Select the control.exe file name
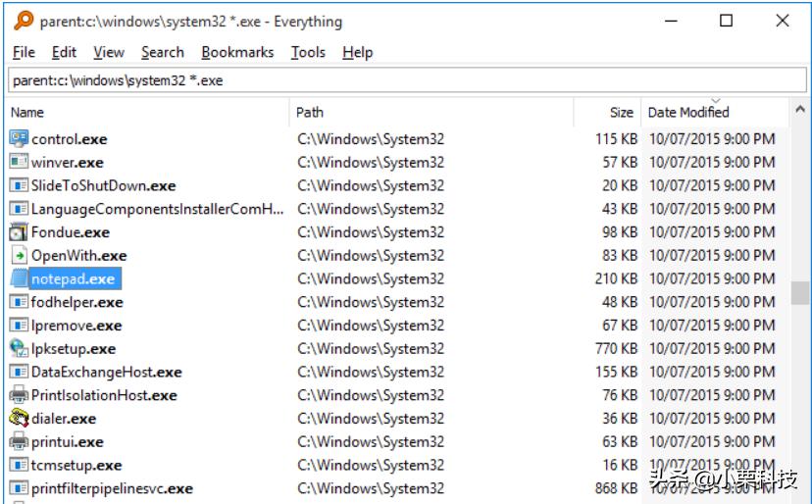This screenshot has height=504, width=812. [70, 139]
